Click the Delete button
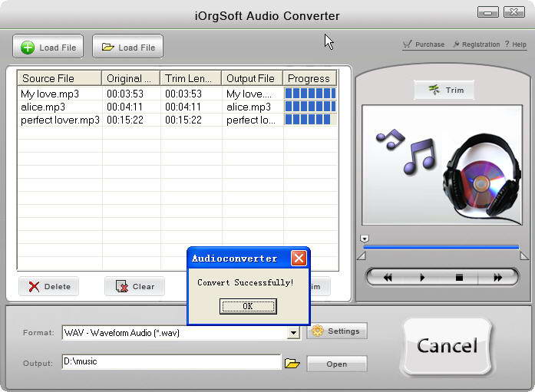Image resolution: width=535 pixels, height=392 pixels. tap(49, 286)
